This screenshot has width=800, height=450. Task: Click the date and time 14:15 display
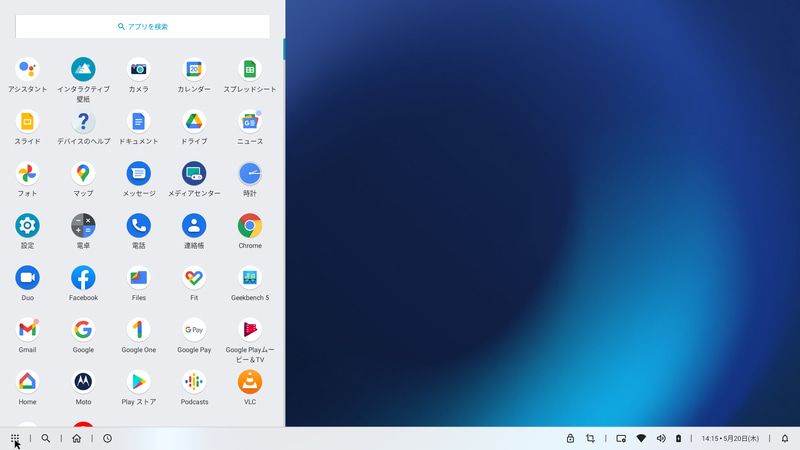pos(730,438)
